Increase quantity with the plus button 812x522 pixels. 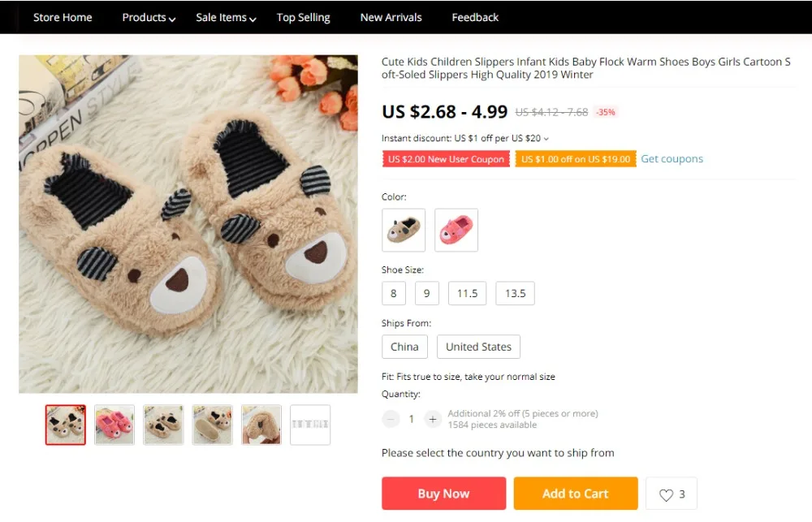(433, 419)
